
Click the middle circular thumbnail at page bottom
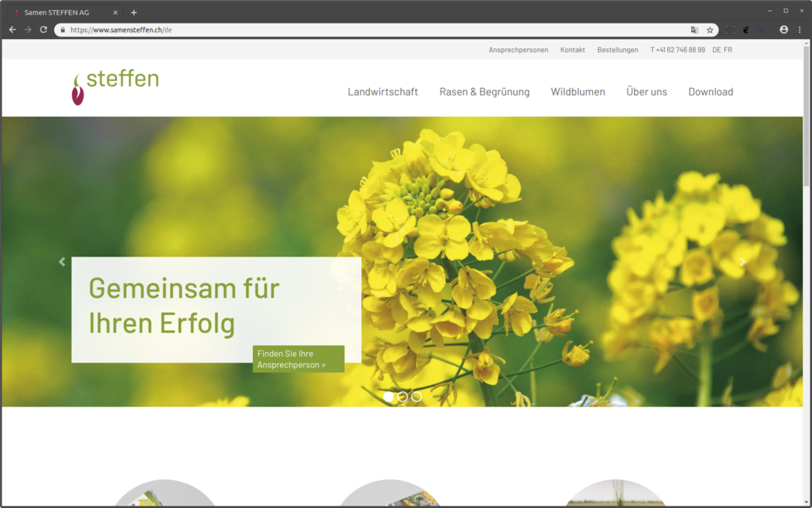389,494
